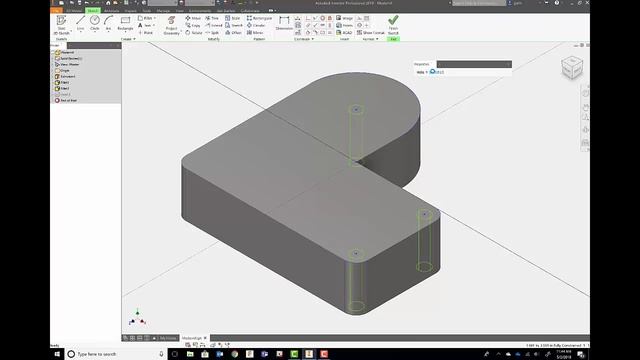Open the Tools ribbon tab
This screenshot has width=640, height=360.
(147, 11)
